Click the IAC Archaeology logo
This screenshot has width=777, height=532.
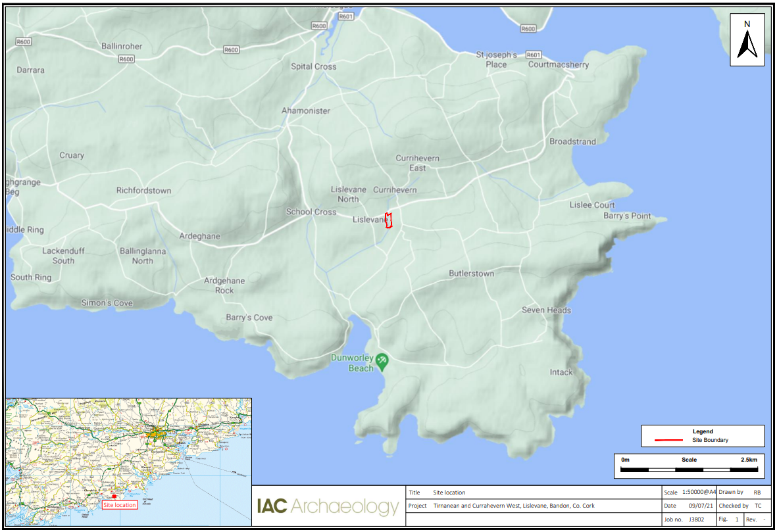click(x=327, y=506)
